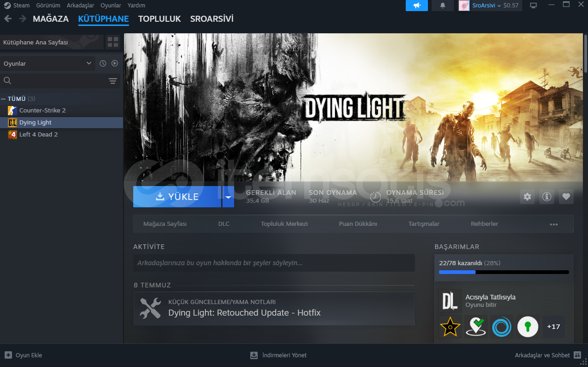588x367 pixels.
Task: Click the İndirmeleri Yönet download icon
Action: click(254, 355)
